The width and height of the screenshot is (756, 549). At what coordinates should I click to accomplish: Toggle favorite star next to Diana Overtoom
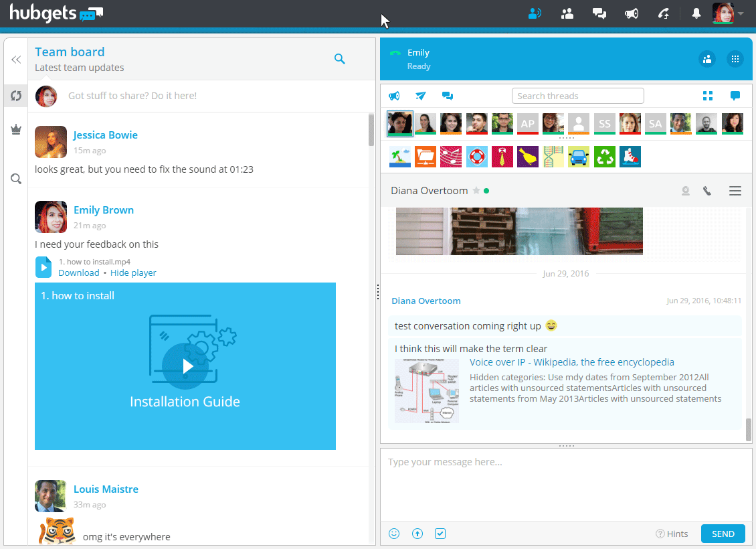click(476, 191)
